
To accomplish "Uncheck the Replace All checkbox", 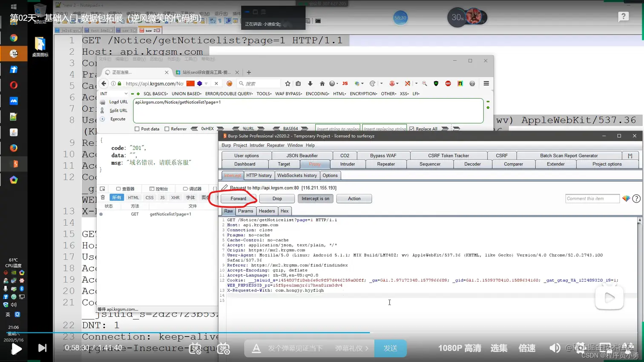I will [x=411, y=129].
